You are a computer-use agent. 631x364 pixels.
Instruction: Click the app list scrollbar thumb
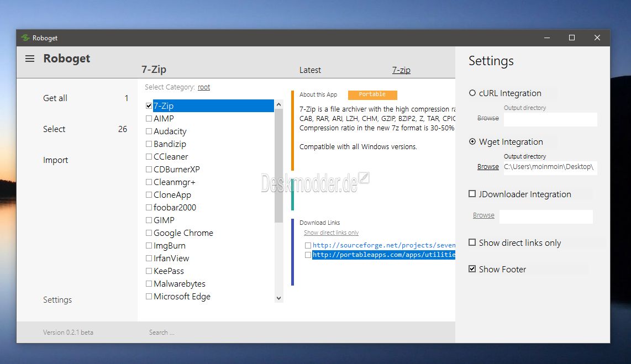pos(278,166)
